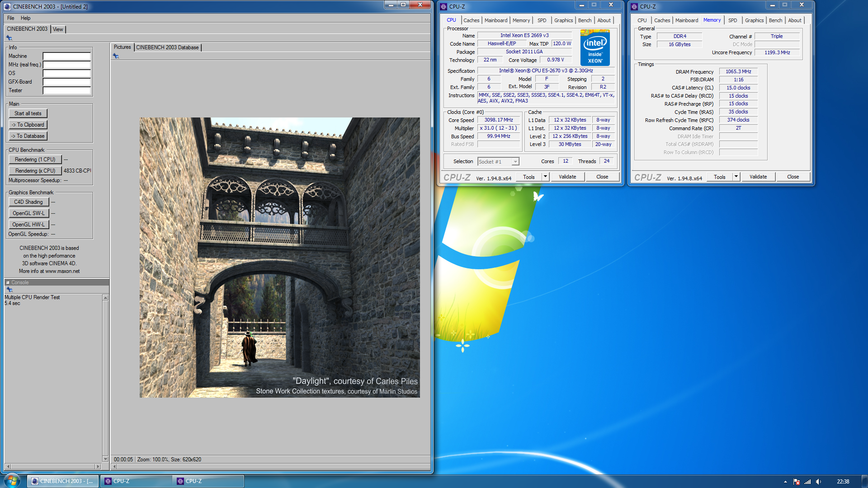Open Bench tab in second CPU-Z window
Image resolution: width=868 pixels, height=488 pixels.
tap(776, 20)
